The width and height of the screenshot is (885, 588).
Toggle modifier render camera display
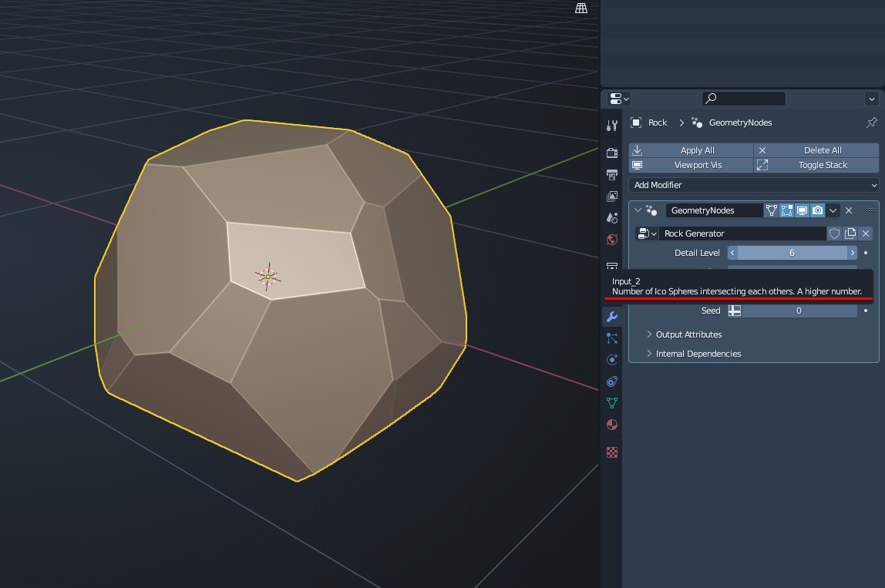point(817,210)
